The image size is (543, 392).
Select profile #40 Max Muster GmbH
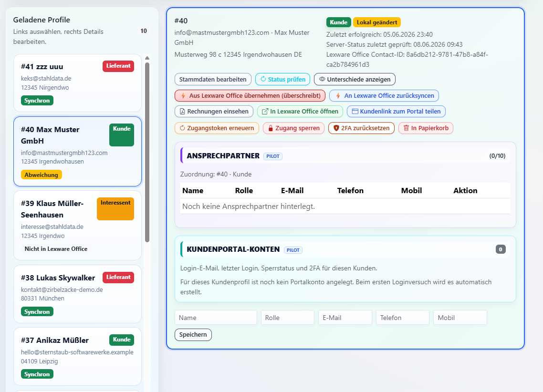(x=78, y=151)
